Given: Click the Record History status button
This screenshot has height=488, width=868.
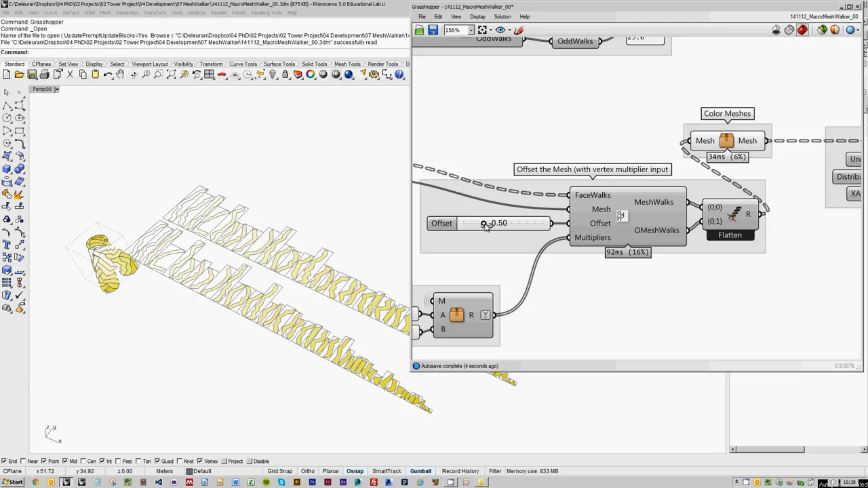Looking at the screenshot, I should [460, 471].
